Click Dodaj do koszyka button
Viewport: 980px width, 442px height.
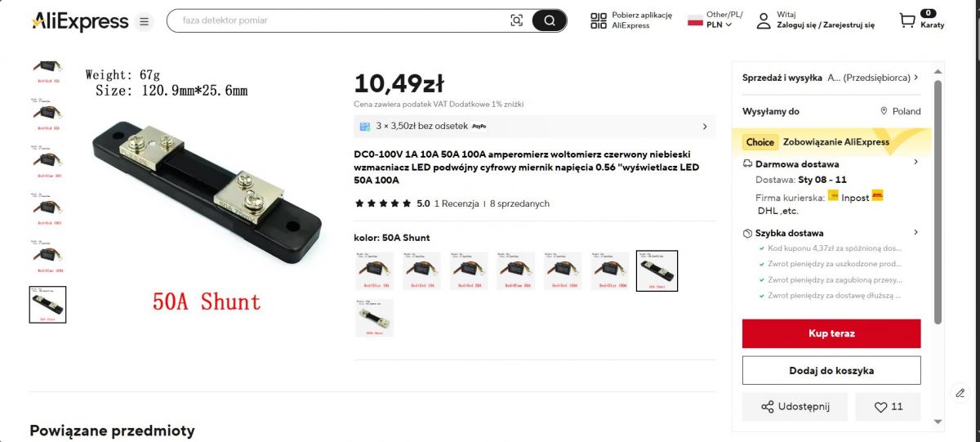[831, 370]
